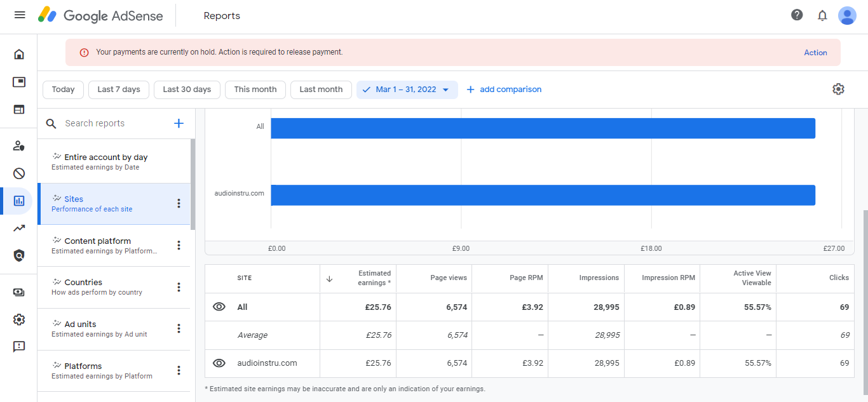Select the Last month filter
868x402 pixels.
[321, 90]
